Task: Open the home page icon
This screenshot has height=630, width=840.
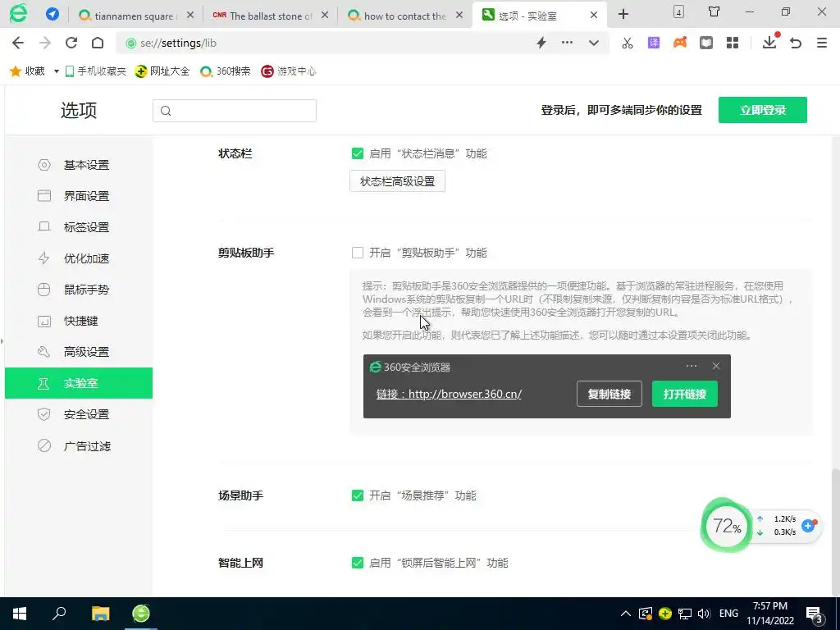Action: pyautogui.click(x=98, y=43)
